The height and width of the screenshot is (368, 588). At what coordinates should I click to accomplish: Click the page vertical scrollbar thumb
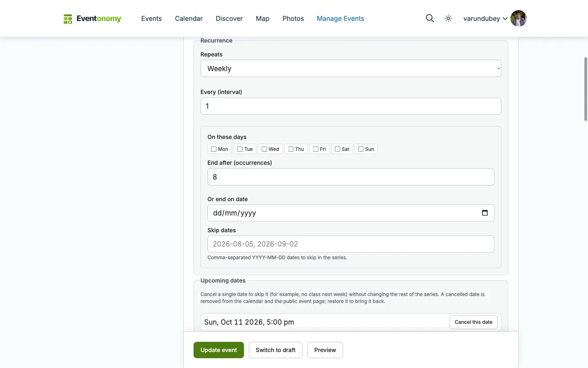tap(586, 89)
